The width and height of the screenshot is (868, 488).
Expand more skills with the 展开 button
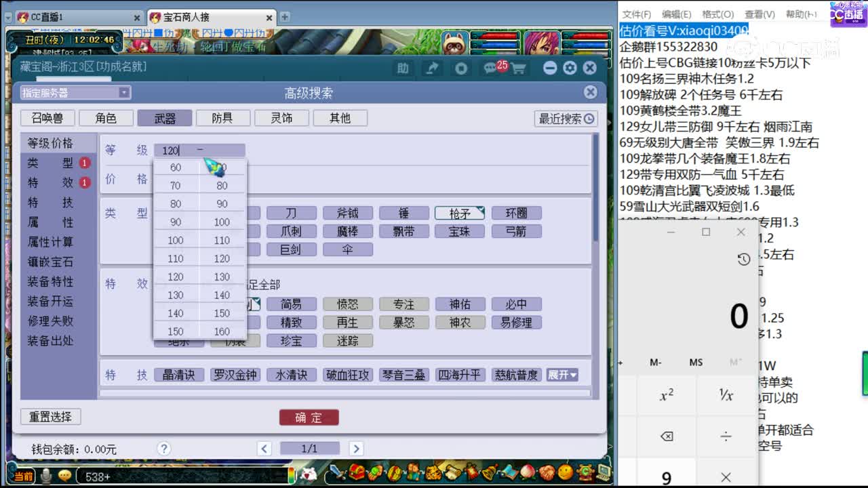[x=562, y=374]
